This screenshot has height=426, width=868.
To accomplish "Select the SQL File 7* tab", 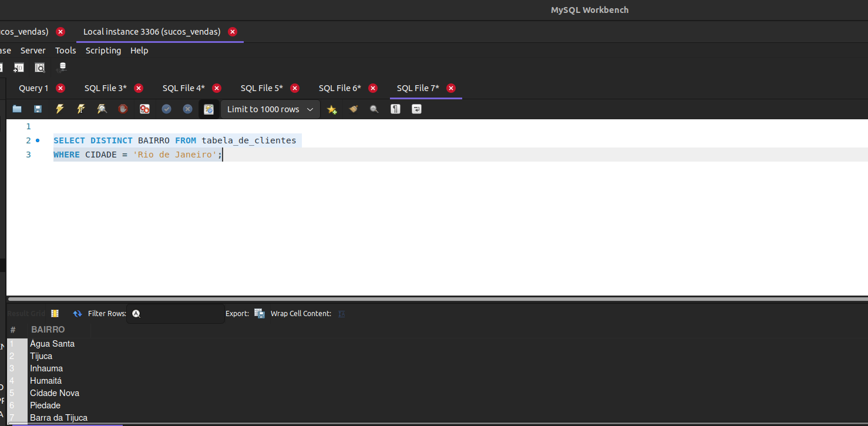I will pos(418,88).
